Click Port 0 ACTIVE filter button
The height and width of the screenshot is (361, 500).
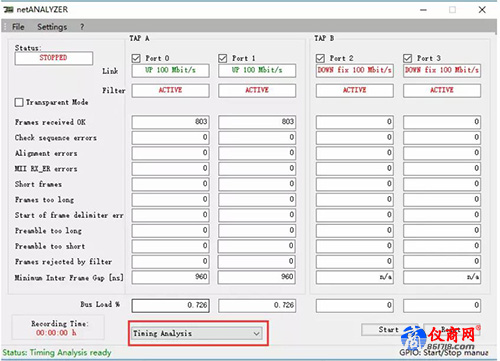point(170,90)
